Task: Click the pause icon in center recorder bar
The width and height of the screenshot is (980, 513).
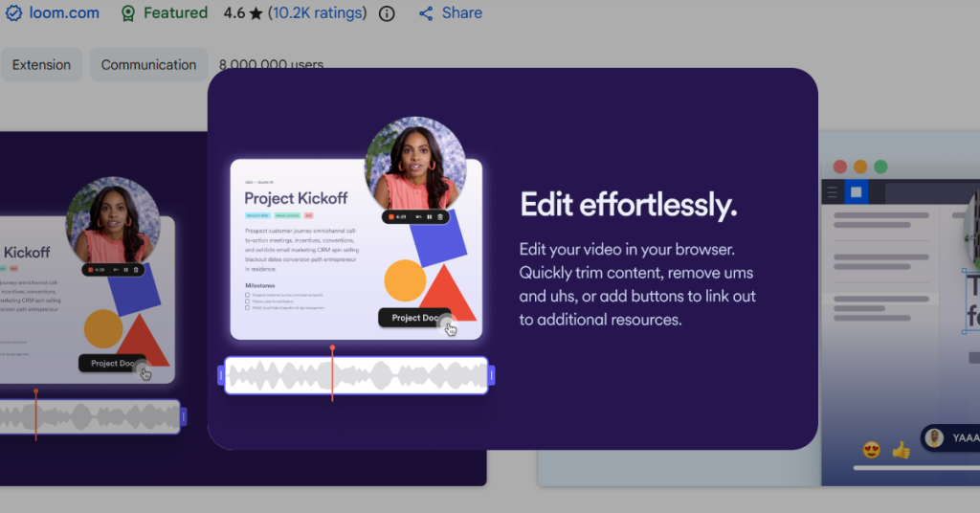Action: [x=429, y=216]
